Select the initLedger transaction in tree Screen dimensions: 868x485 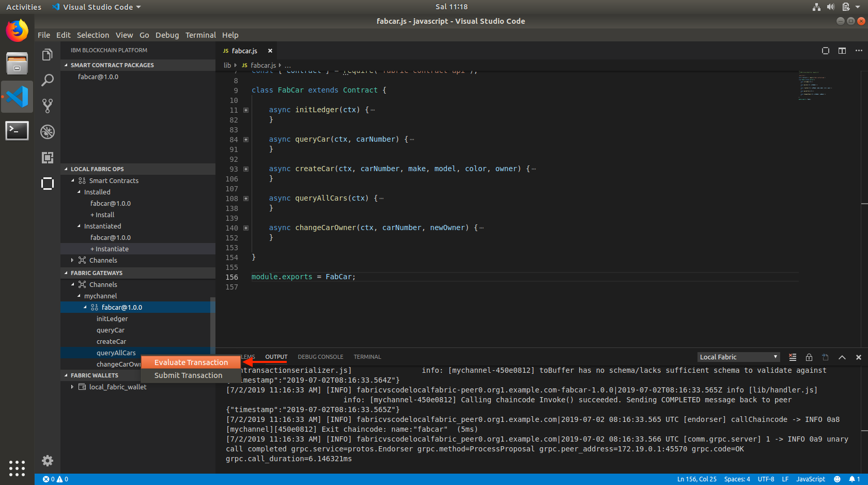click(x=112, y=319)
